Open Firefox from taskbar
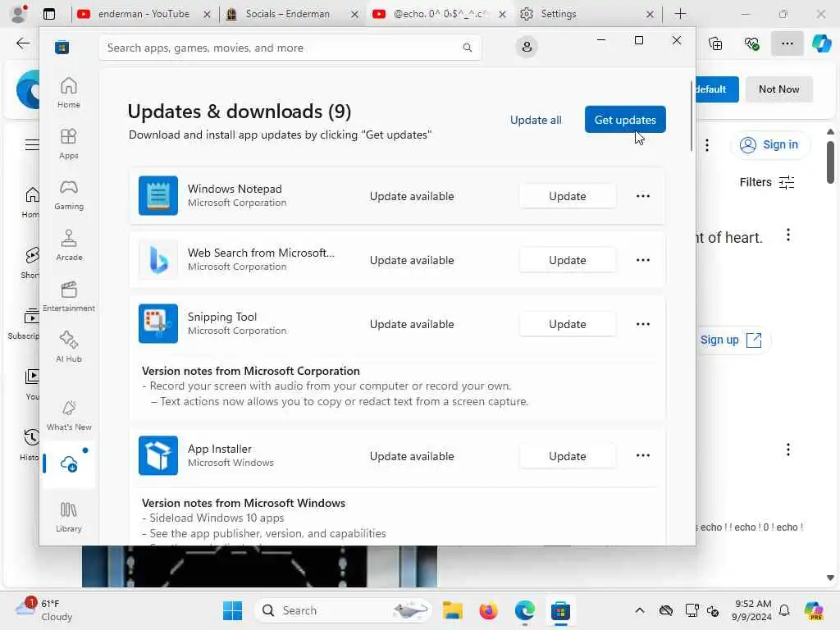Image resolution: width=840 pixels, height=630 pixels. [489, 610]
